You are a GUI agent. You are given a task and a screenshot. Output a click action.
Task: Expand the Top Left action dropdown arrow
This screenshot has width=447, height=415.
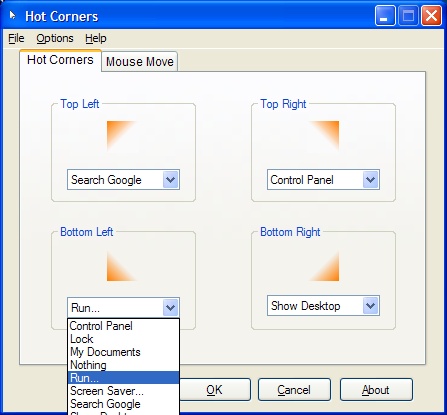click(171, 180)
